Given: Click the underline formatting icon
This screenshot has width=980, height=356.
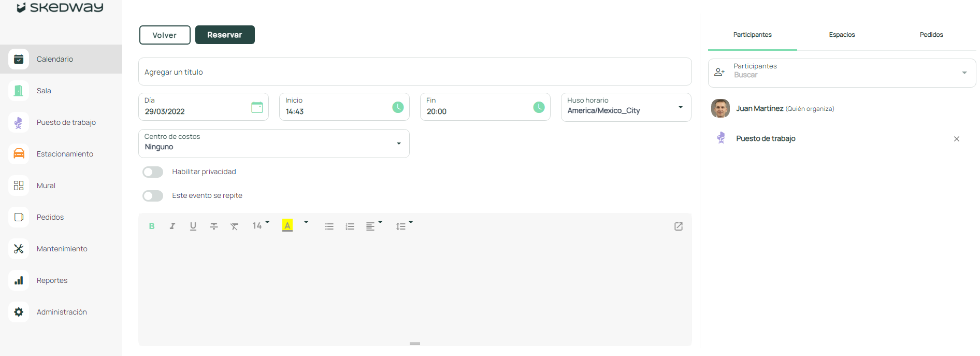Looking at the screenshot, I should pos(193,226).
